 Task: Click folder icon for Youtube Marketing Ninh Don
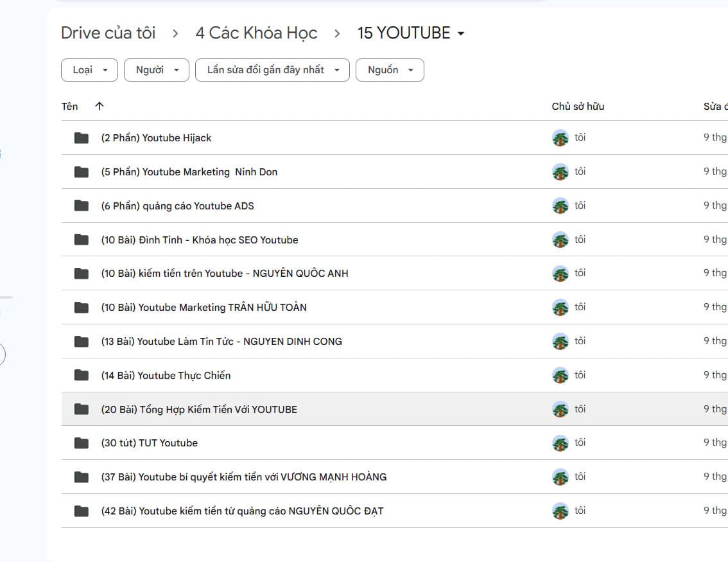click(82, 172)
